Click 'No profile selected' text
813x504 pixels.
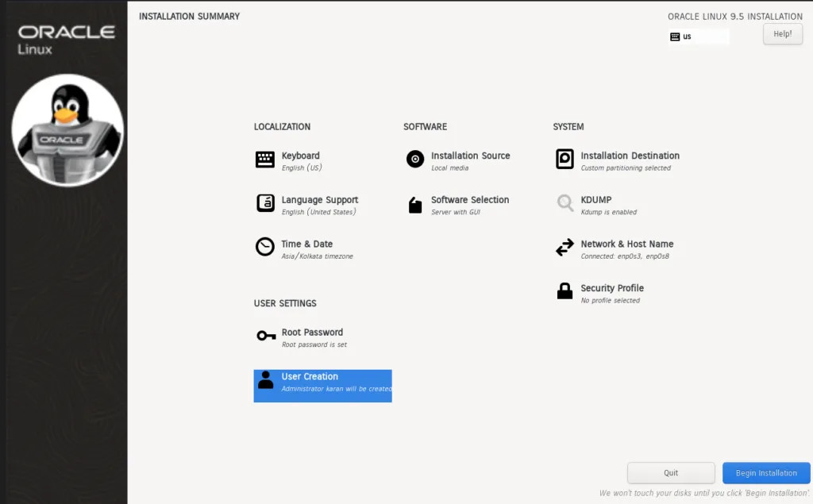coord(611,301)
